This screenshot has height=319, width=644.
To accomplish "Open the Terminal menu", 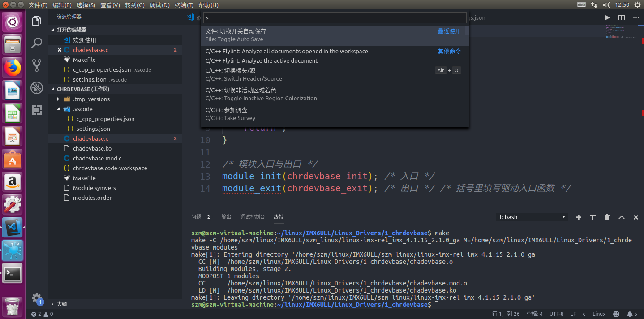I will (184, 5).
